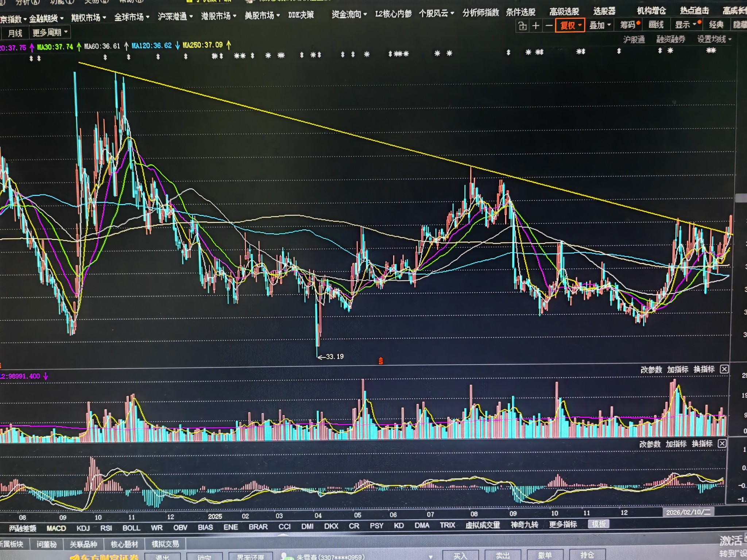
Task: Open the 设置均线 moving average dropdown
Action: pos(714,39)
